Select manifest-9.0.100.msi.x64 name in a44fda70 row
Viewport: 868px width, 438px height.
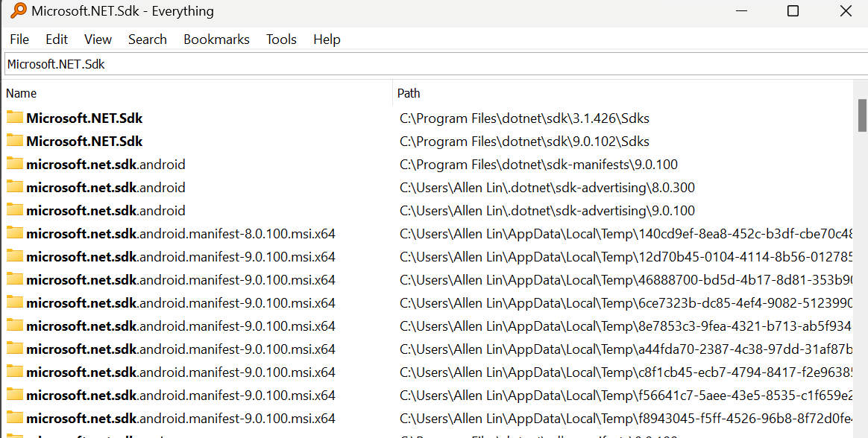180,349
